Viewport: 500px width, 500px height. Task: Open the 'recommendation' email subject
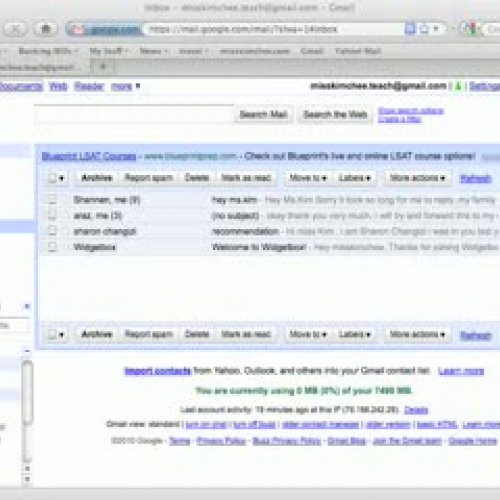click(x=245, y=231)
